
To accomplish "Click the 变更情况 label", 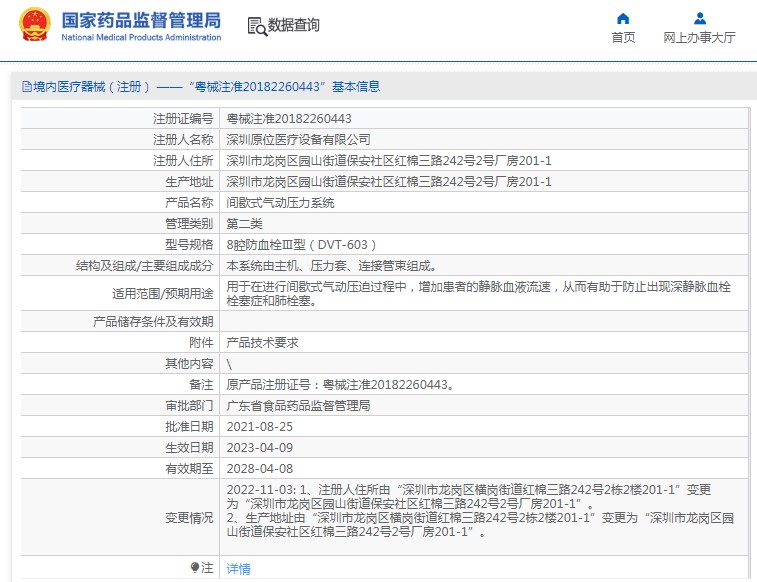I will pos(189,518).
